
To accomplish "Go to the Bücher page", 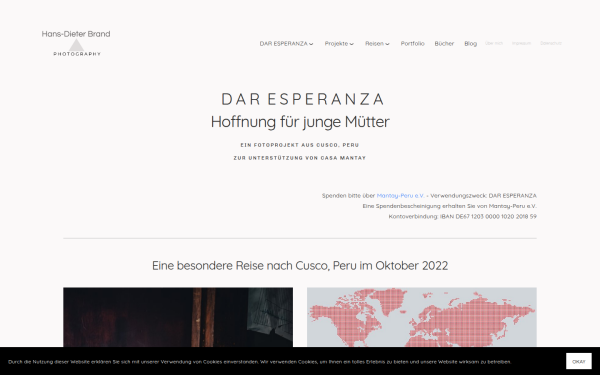I will point(444,44).
